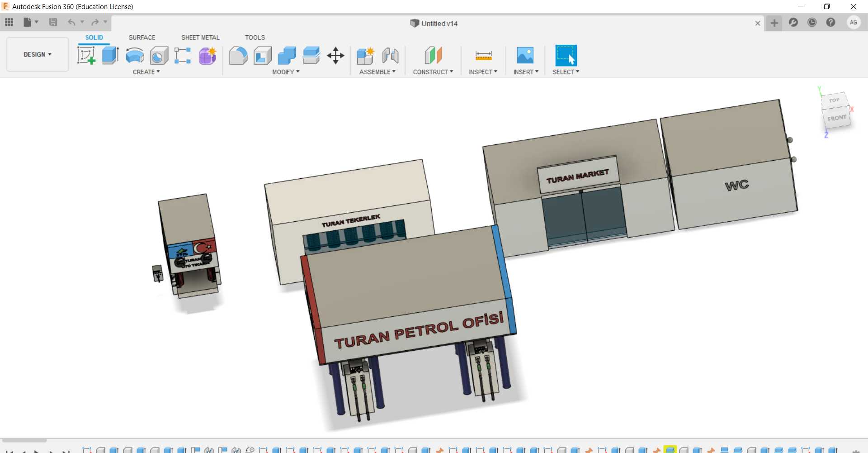Viewport: 868px width, 453px height.
Task: Select the Combine tool
Action: pyautogui.click(x=287, y=56)
